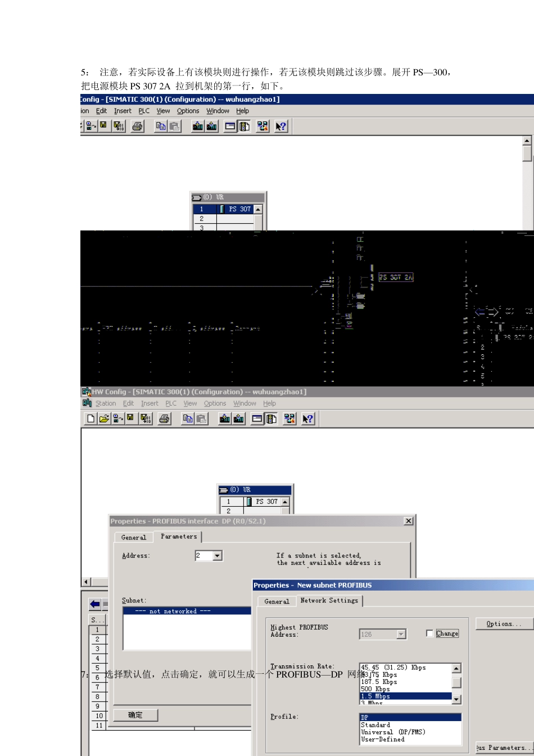The width and height of the screenshot is (534, 756).
Task: Tick the Change checkbox for highest PROFIBUS address
Action: click(x=430, y=633)
